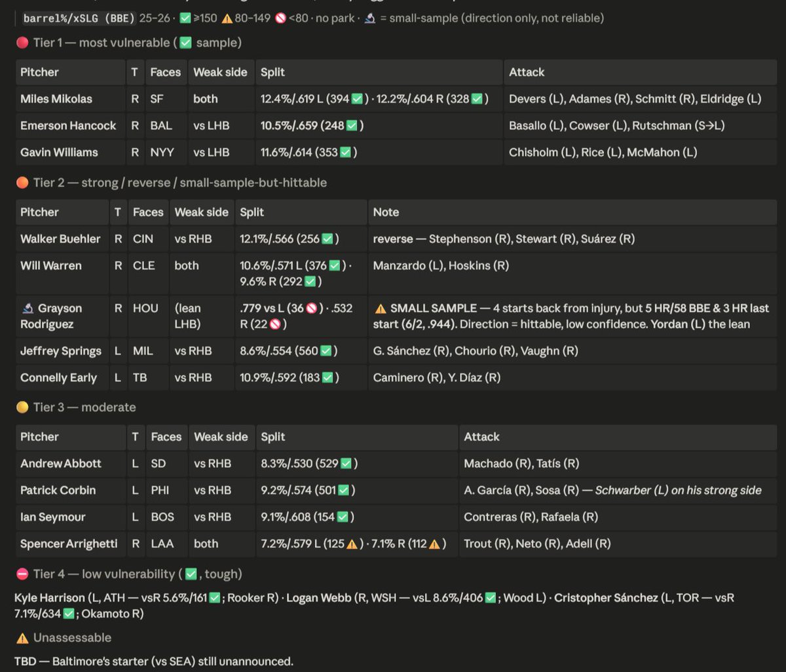Click the green check in Tier 4 heading
Screen dimensions: 786x672
(x=191, y=574)
